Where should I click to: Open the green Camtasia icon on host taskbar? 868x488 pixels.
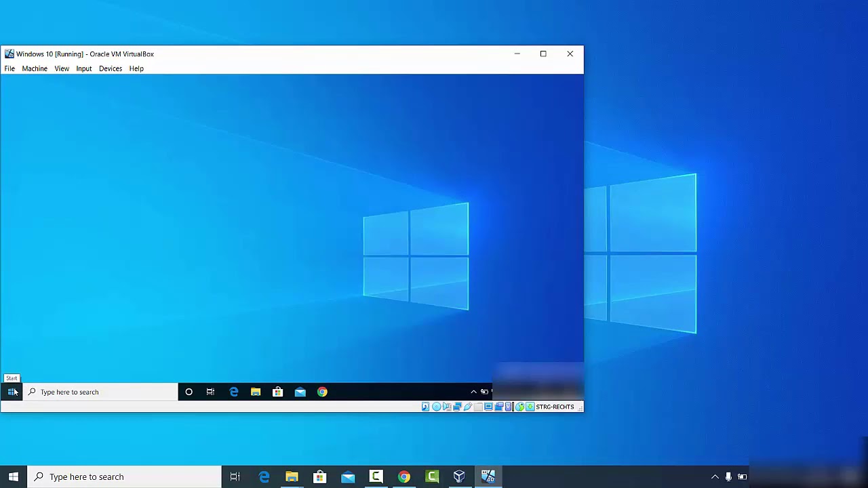432,476
